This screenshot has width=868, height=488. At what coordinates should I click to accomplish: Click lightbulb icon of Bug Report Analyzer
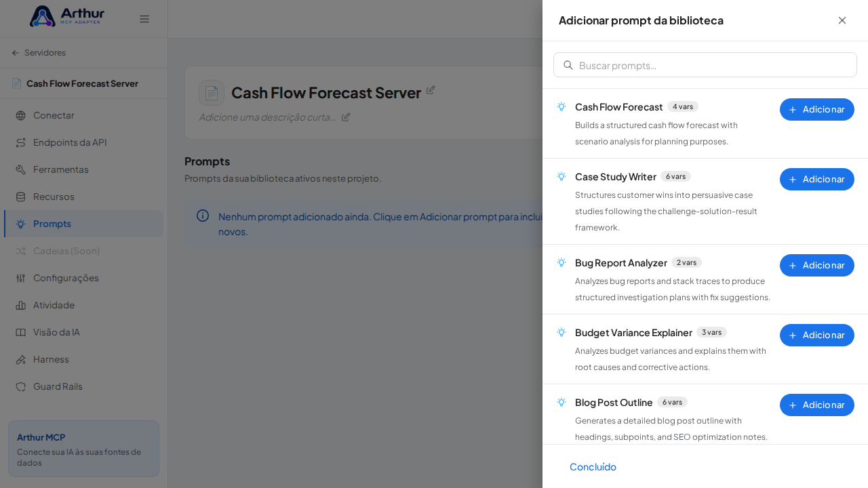point(561,262)
